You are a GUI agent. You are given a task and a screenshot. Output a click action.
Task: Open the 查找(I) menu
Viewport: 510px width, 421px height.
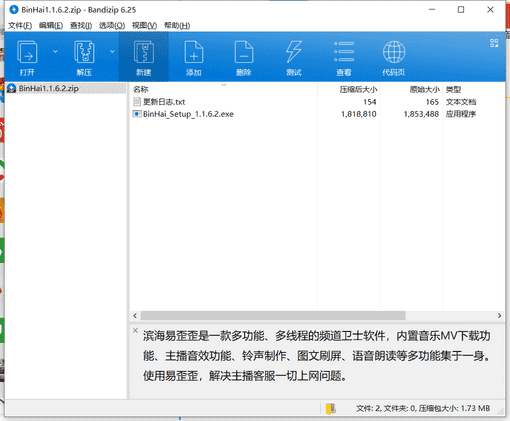click(81, 26)
